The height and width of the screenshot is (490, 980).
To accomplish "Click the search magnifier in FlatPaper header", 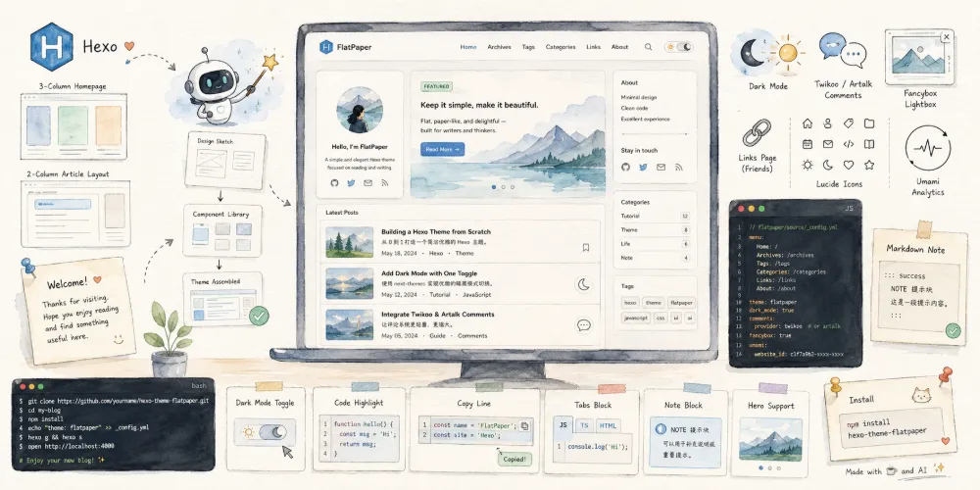I will tap(648, 47).
